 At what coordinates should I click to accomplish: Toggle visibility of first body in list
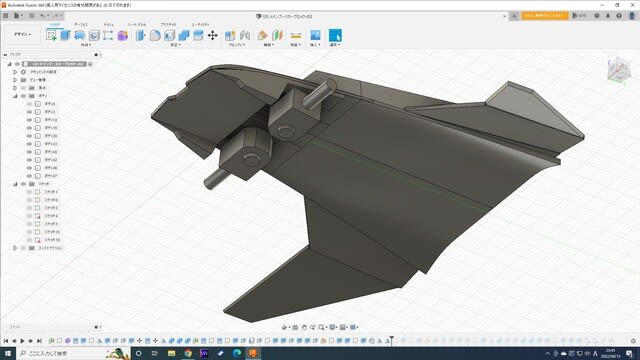pos(29,104)
